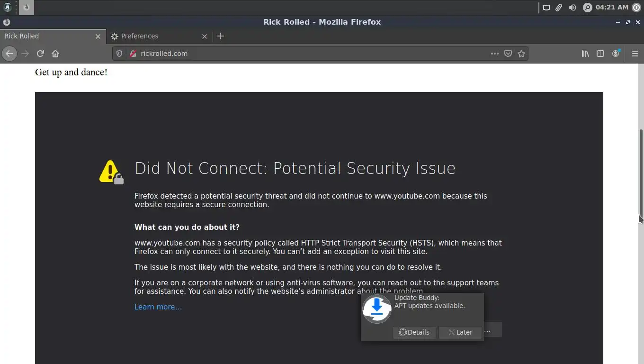Screen dimensions: 644x364
Task: Reload the current page
Action: [x=40, y=54]
